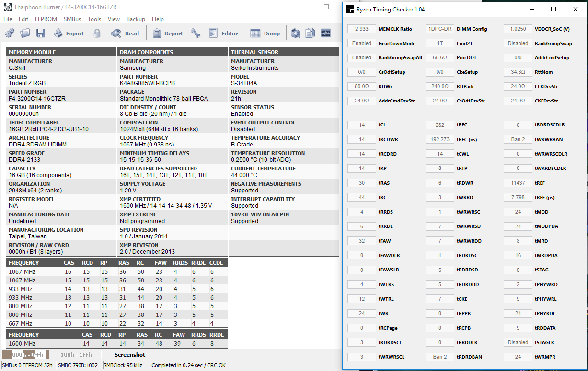Screen dimensions: 588x371
Task: Switch to the 100h - 1FFh tab
Action: coord(76,355)
